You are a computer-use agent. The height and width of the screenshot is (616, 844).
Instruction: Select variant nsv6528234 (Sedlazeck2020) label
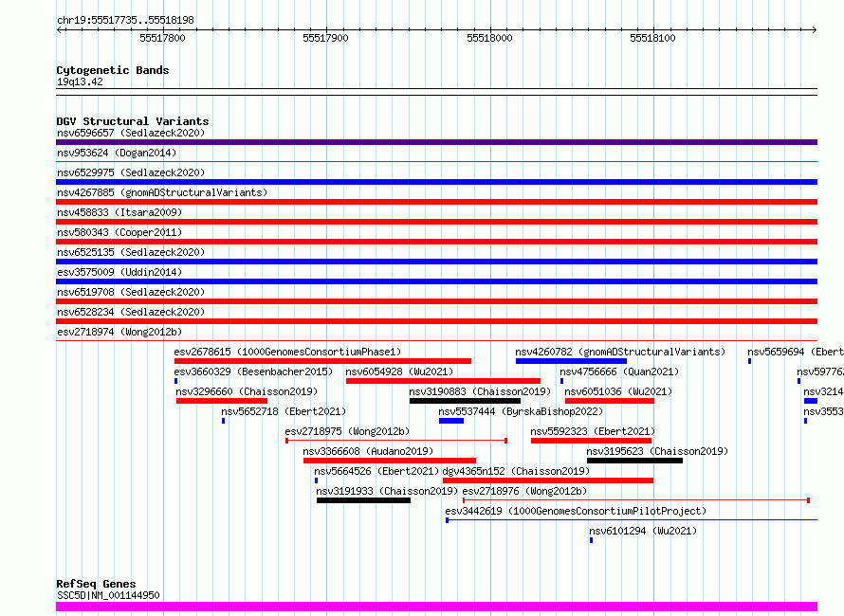[131, 312]
